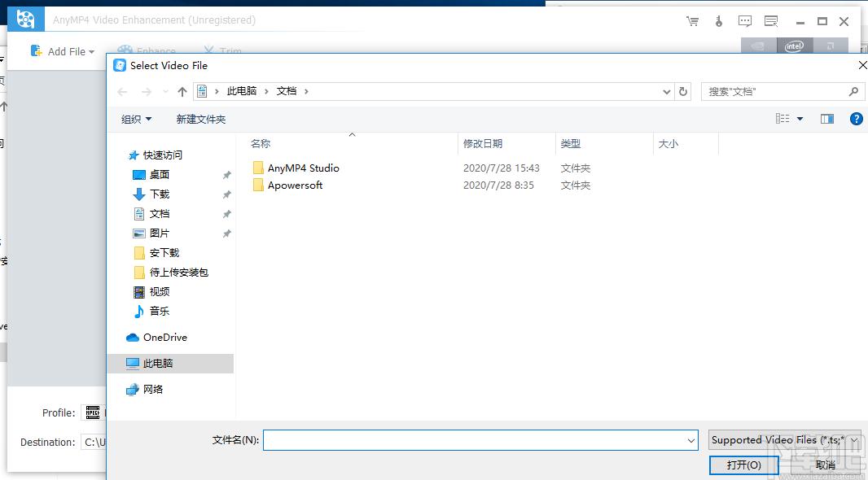868x480 pixels.
Task: Click the register key icon
Action: 718,21
